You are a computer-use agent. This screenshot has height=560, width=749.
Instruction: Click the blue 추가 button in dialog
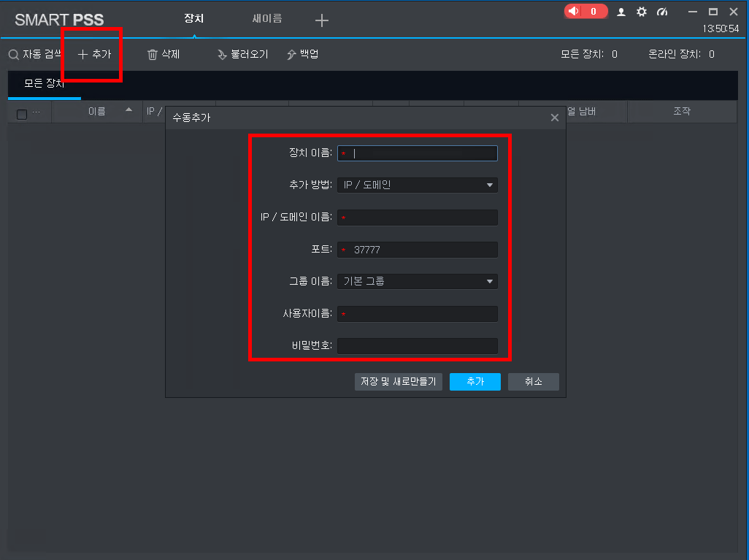(475, 382)
